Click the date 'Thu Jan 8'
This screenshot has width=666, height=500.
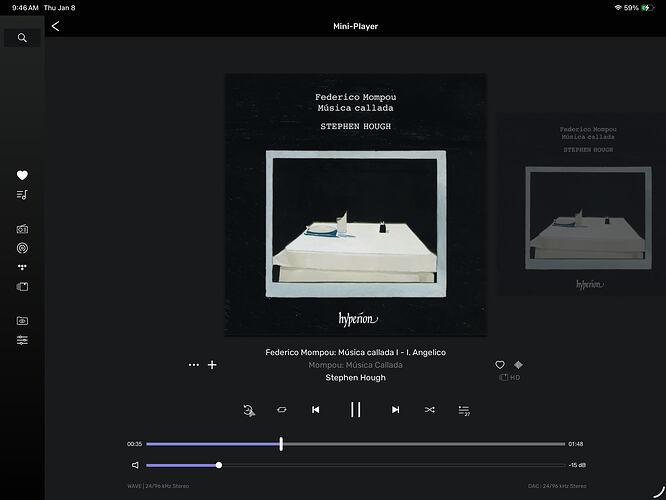click(59, 8)
